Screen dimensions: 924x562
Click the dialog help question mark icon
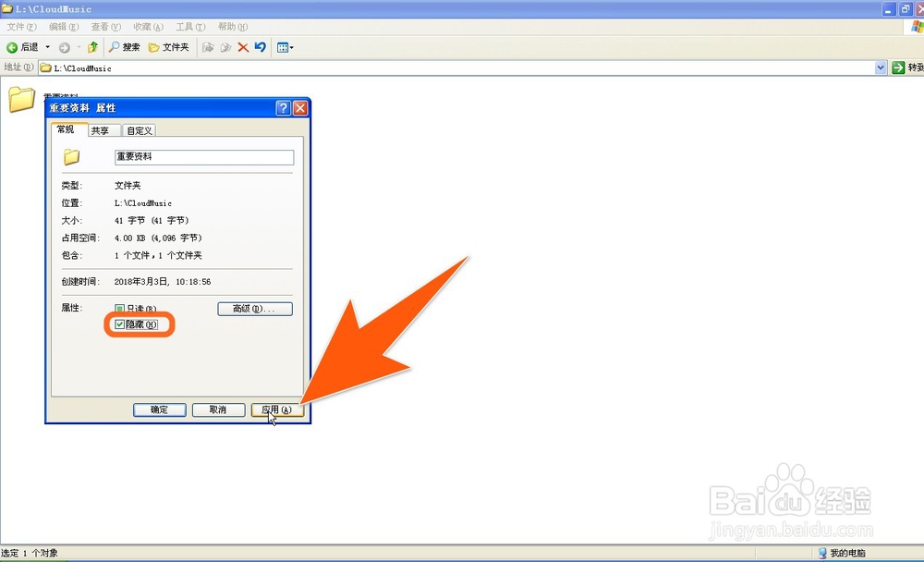pos(283,108)
